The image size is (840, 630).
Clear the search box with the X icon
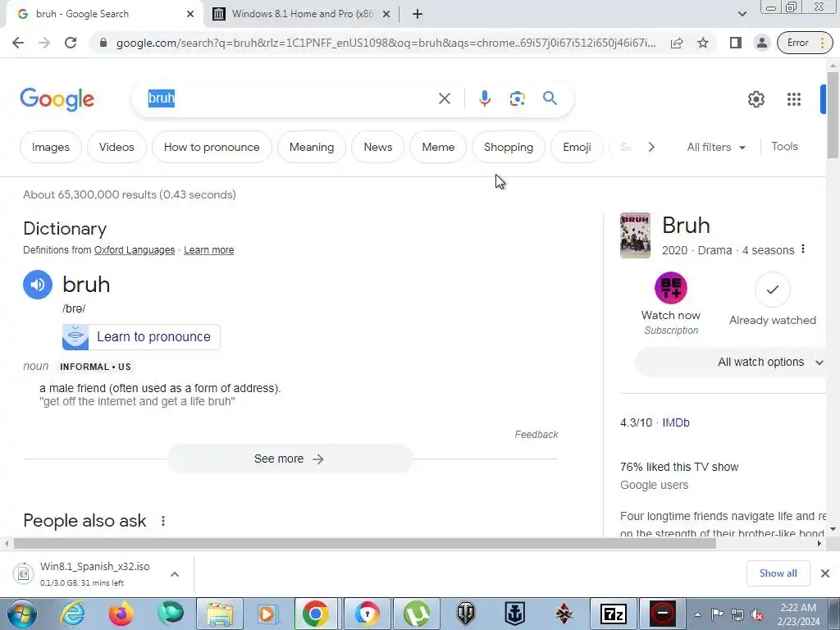click(x=444, y=98)
